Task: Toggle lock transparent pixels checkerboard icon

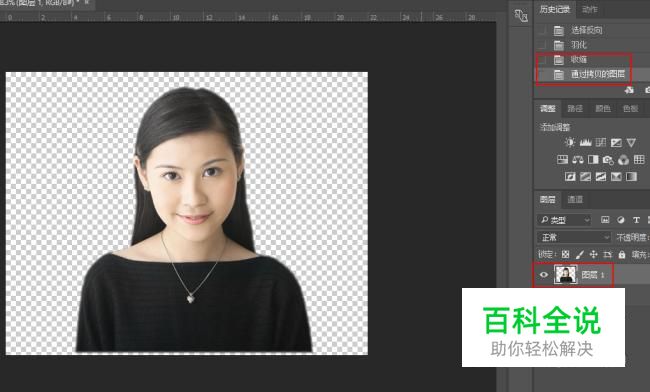Action: [565, 254]
